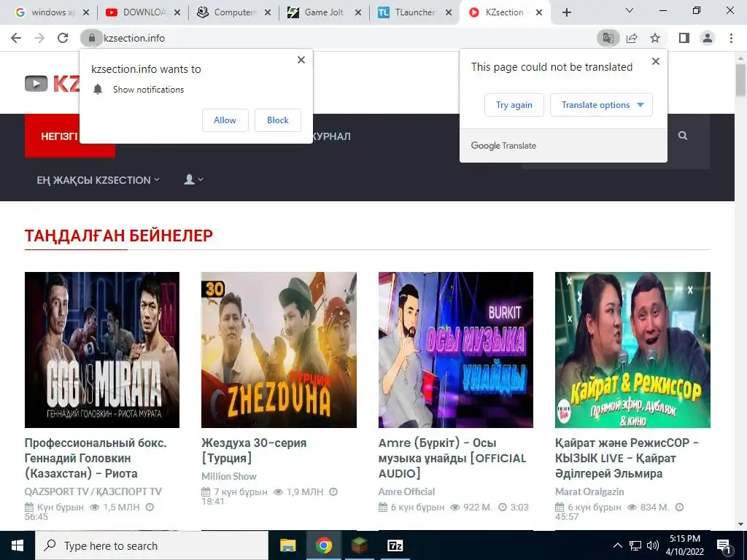The width and height of the screenshot is (747, 560).
Task: Open the notification center icon
Action: [724, 545]
